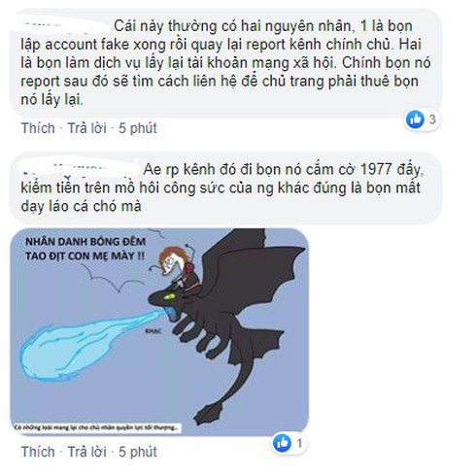Open the blurred author name of second comment
Screen dimensions: 476x474
pos(80,170)
